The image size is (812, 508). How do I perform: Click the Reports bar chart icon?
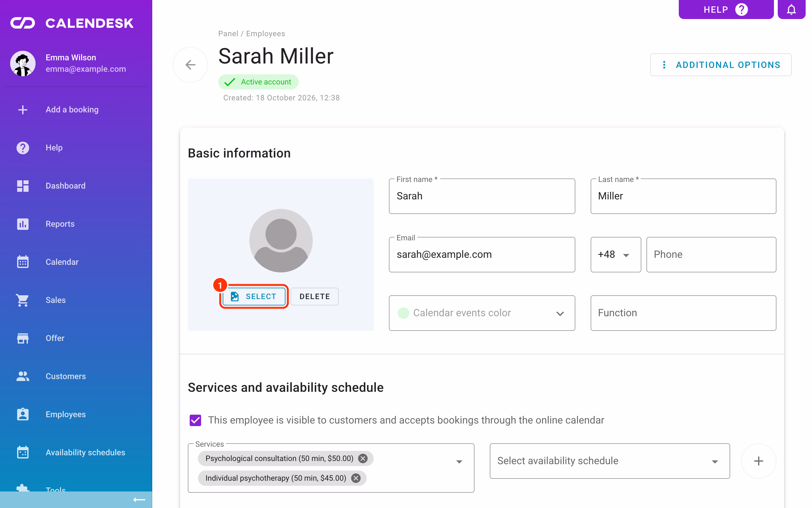(23, 224)
